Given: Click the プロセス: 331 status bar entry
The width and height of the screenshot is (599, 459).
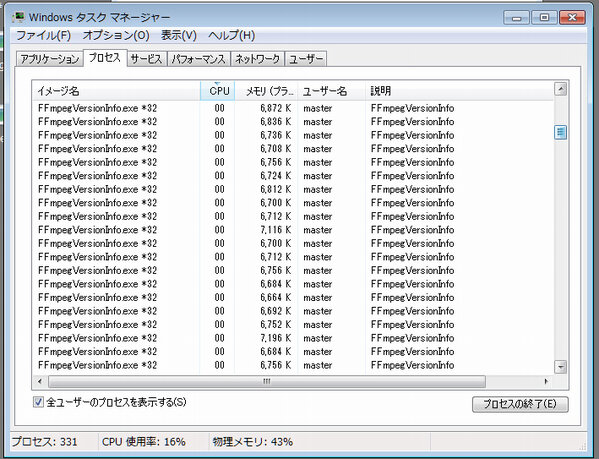Looking at the screenshot, I should click(x=45, y=442).
